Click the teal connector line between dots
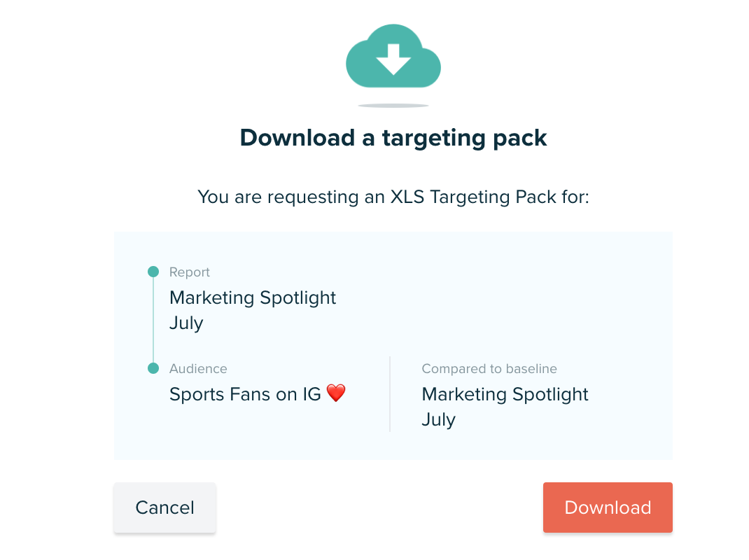Screen dimensions: 749x560 tap(154, 319)
